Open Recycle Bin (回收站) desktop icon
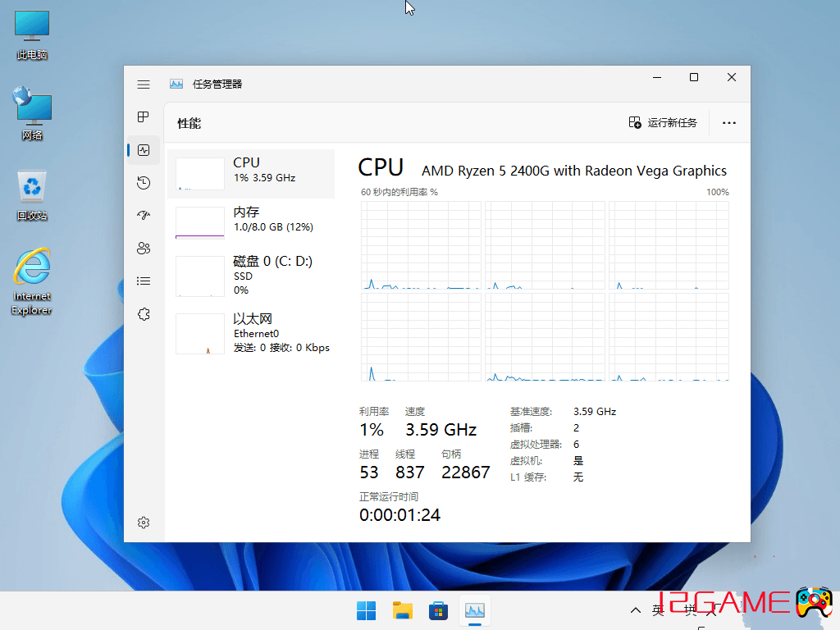Viewport: 840px width, 630px height. 32,195
